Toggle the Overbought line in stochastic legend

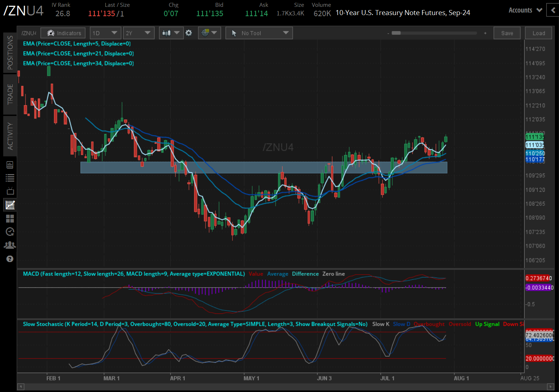pos(429,324)
